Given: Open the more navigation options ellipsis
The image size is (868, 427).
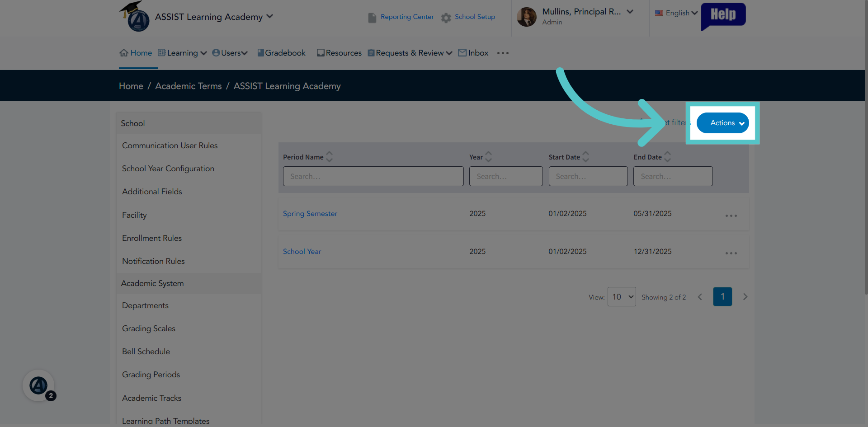Looking at the screenshot, I should pos(503,53).
